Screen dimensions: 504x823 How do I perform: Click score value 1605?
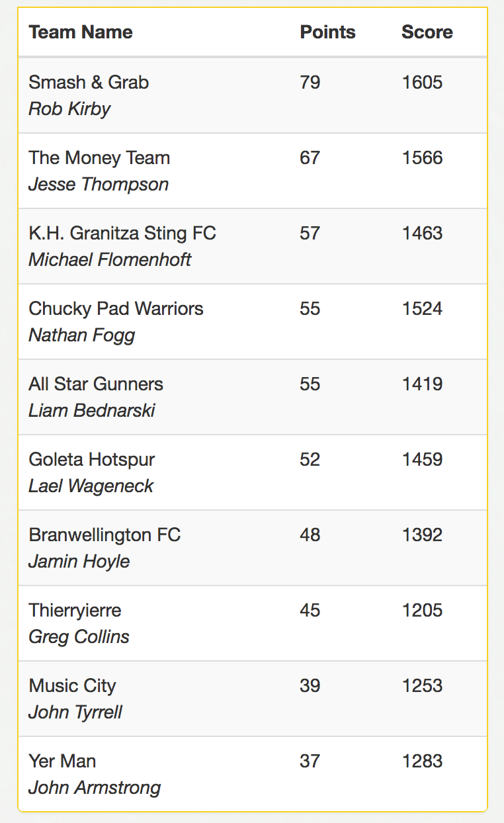point(422,83)
